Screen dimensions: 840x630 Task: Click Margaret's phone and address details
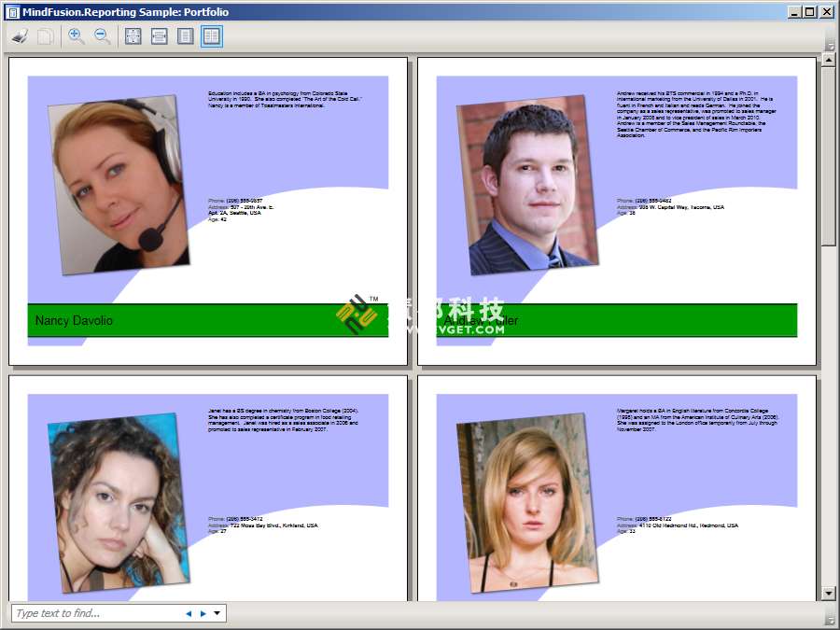pos(678,525)
